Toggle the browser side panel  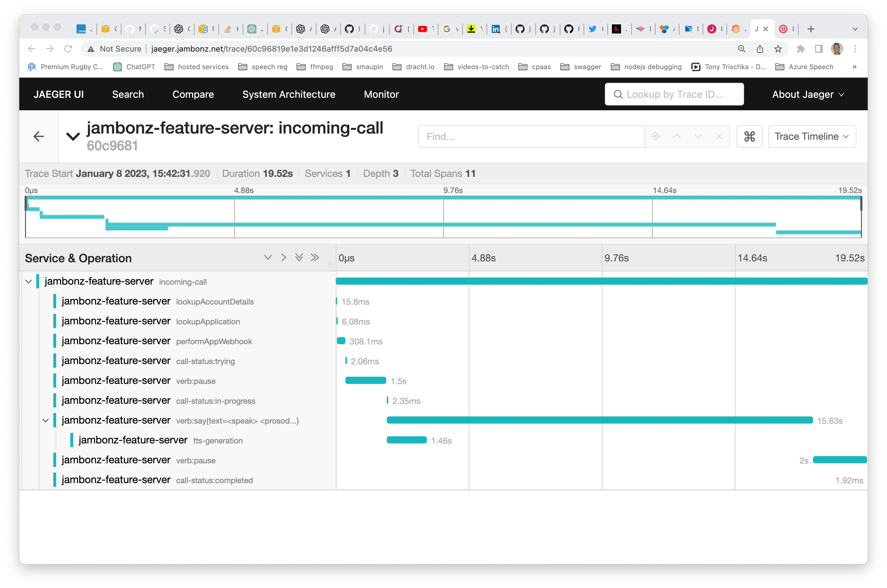(819, 49)
